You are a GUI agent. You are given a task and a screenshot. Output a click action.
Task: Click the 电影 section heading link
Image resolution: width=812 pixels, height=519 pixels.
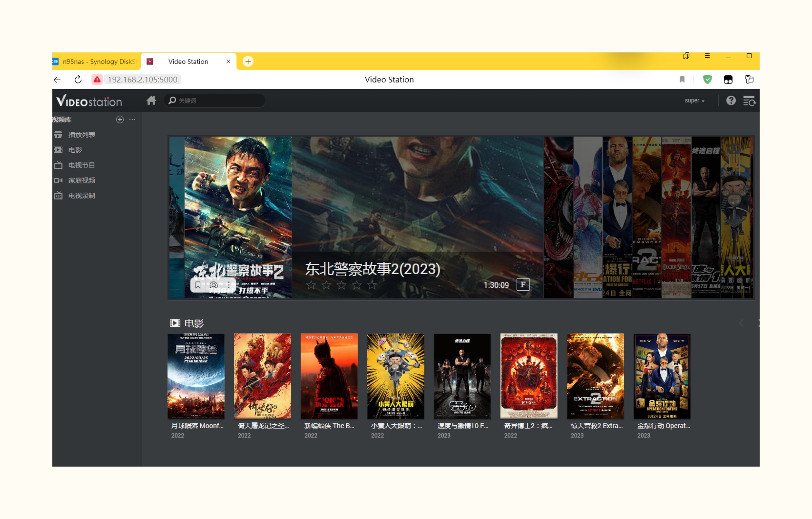pyautogui.click(x=194, y=323)
